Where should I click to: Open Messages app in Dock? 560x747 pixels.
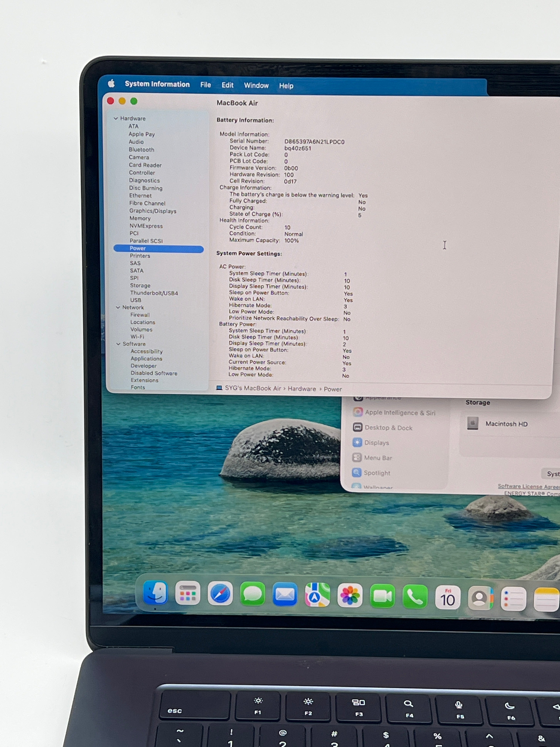click(252, 594)
